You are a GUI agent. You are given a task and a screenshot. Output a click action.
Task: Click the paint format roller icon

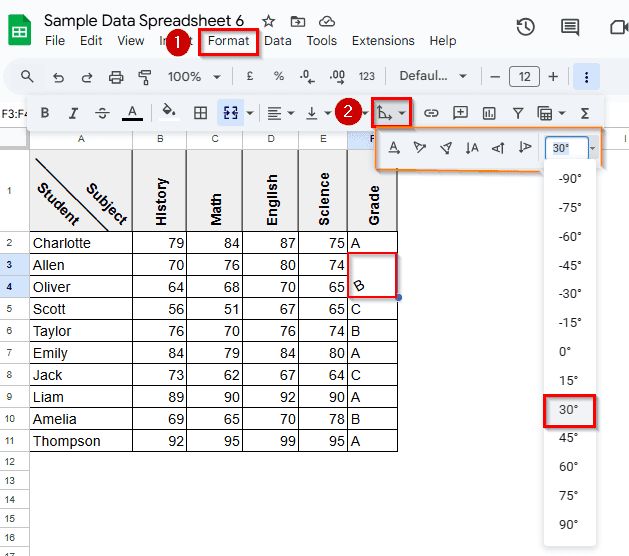tap(144, 77)
